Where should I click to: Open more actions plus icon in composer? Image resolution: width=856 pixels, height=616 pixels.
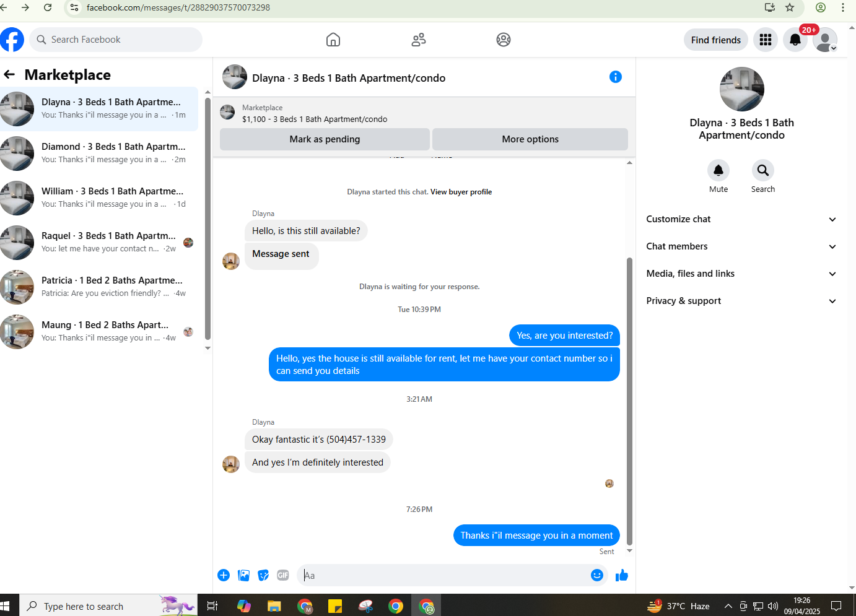[224, 575]
